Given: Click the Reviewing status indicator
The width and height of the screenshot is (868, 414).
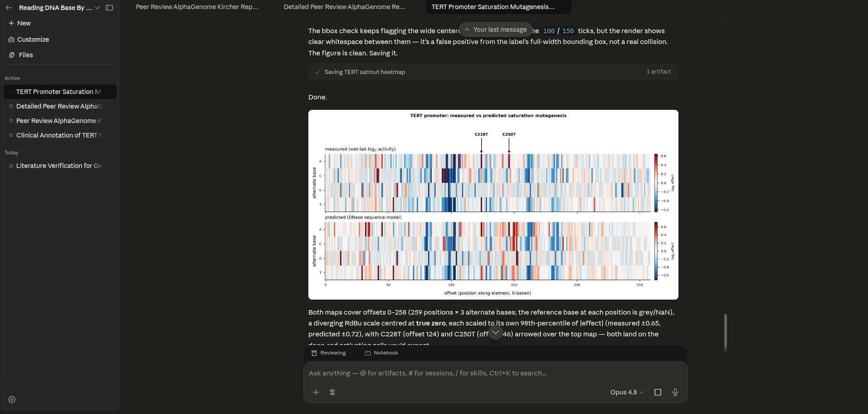Looking at the screenshot, I should tap(332, 353).
